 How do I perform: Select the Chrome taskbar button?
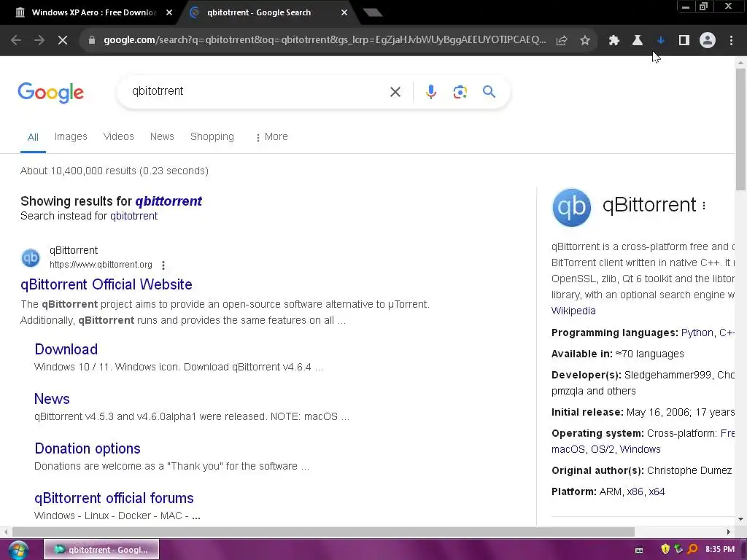pyautogui.click(x=101, y=550)
